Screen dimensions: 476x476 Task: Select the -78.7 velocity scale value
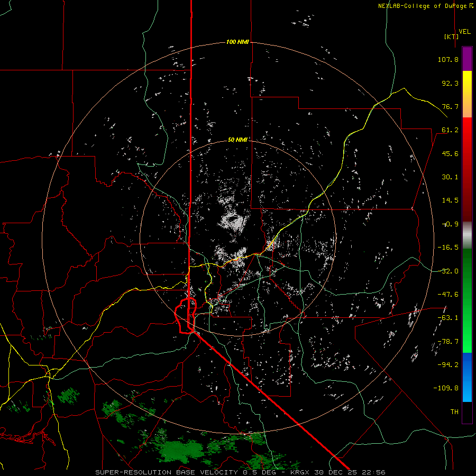click(x=448, y=342)
